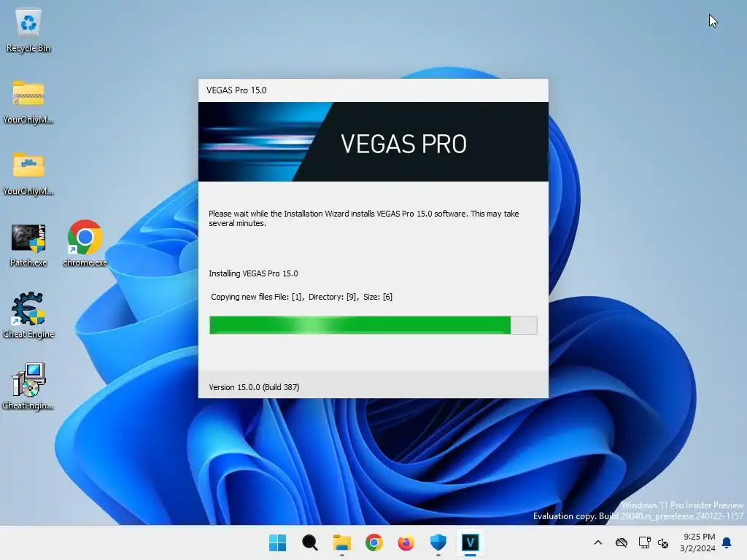
Task: Open the network display tray icon
Action: click(644, 542)
